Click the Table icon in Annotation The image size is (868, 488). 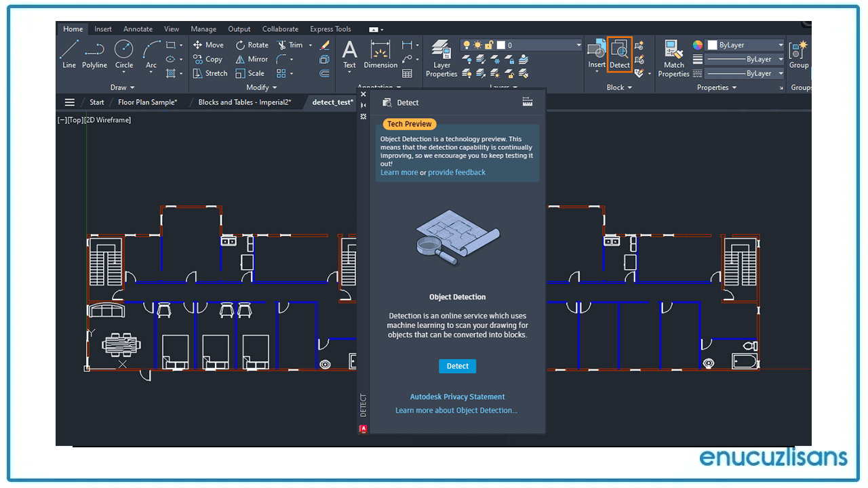pyautogui.click(x=407, y=73)
